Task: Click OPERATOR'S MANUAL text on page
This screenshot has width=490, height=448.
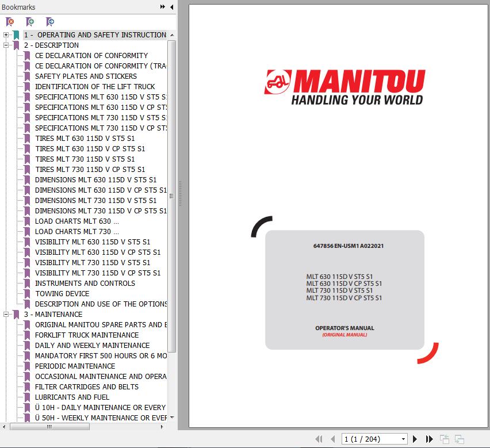Action: click(344, 328)
